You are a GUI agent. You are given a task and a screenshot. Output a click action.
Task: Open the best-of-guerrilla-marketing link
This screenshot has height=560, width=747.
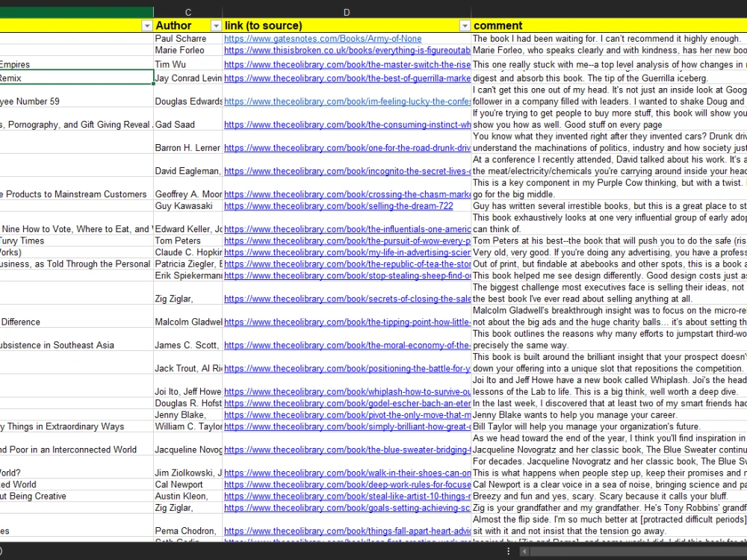point(347,78)
